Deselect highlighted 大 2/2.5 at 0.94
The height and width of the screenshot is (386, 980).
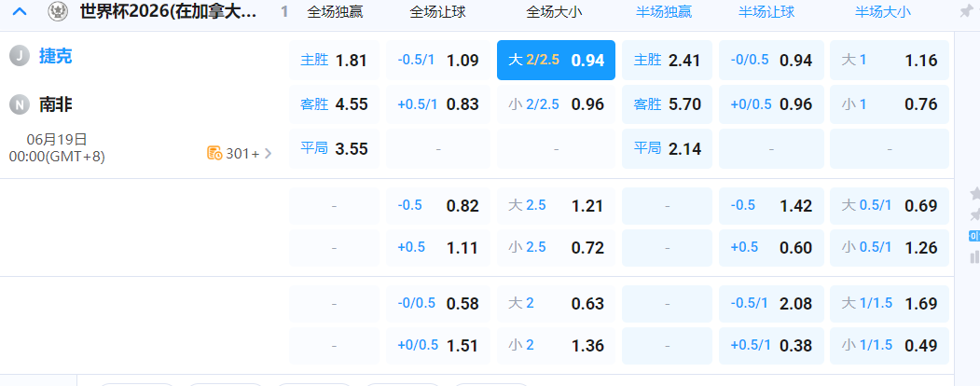click(x=557, y=61)
